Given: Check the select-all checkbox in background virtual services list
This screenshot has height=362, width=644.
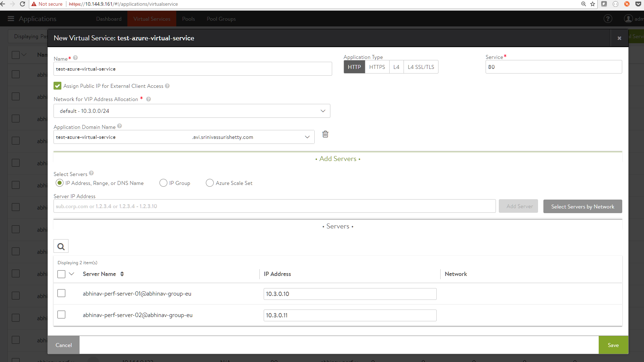Looking at the screenshot, I should pos(16,55).
